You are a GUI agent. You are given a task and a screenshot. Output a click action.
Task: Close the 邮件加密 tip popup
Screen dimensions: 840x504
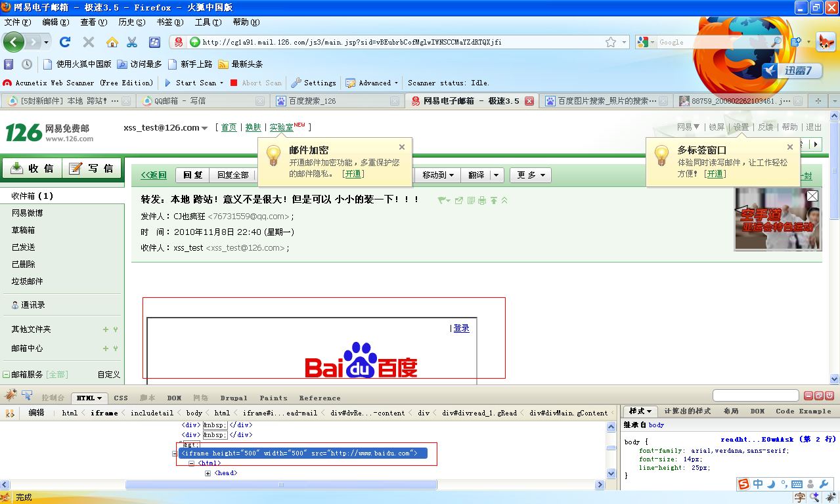(402, 147)
